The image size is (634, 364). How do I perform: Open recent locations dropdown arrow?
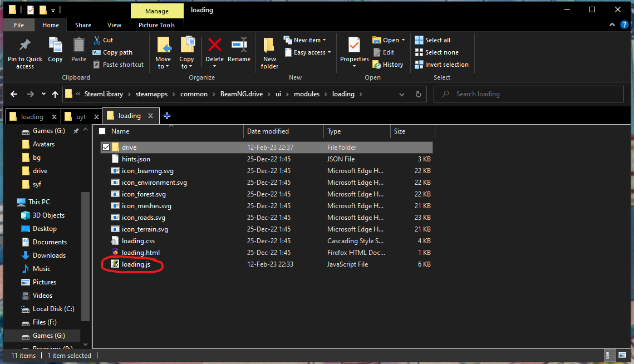click(x=43, y=94)
